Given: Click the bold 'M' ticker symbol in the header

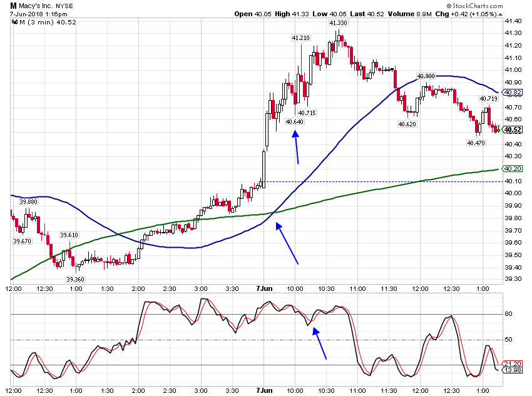Looking at the screenshot, I should 13,6.
